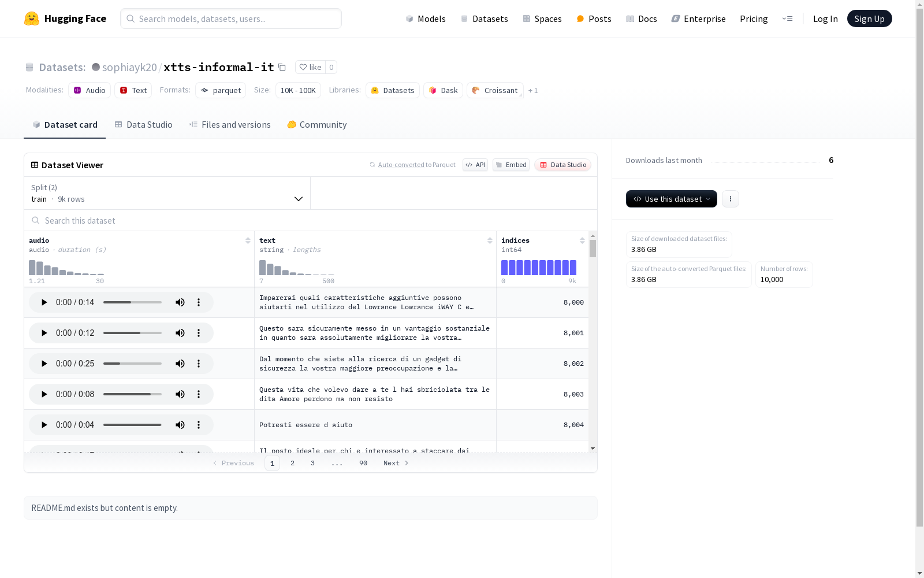Select the 10K - 100K size tag
The width and height of the screenshot is (924, 578).
[298, 90]
